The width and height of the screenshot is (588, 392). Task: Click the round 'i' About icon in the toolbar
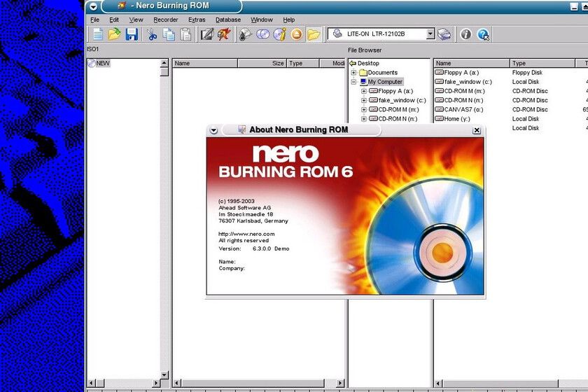(x=465, y=34)
